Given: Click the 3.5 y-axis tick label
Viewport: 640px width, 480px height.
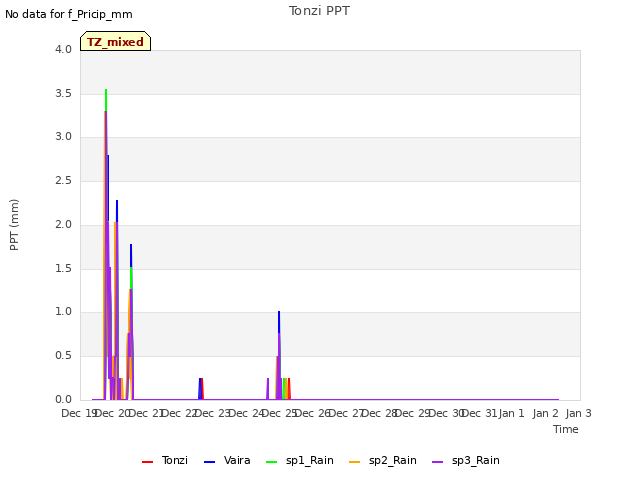Looking at the screenshot, I should click(63, 93).
